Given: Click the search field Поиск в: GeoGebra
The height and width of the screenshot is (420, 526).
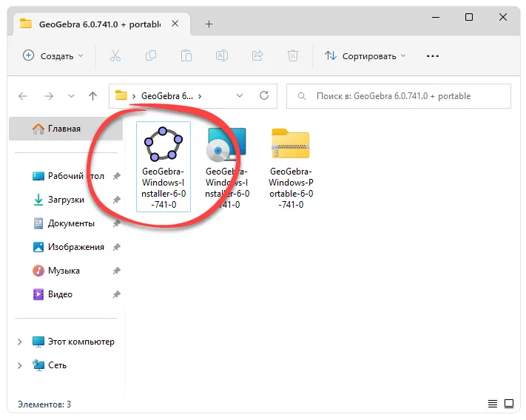Looking at the screenshot, I should click(x=399, y=96).
